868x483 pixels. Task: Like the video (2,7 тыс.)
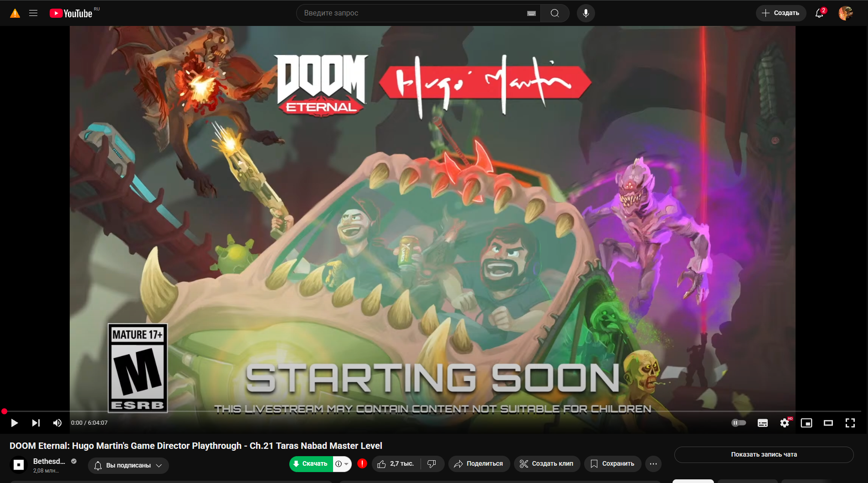396,464
